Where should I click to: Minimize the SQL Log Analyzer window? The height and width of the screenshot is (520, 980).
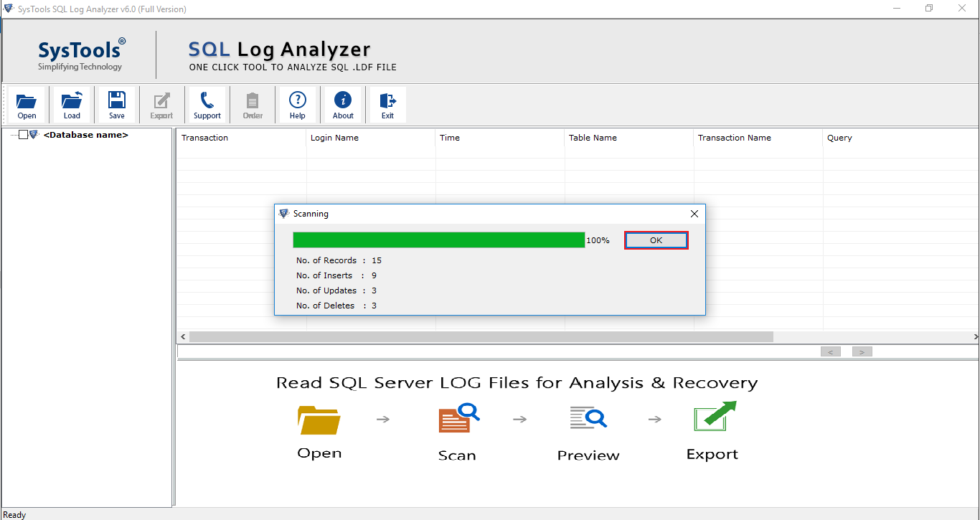point(896,9)
